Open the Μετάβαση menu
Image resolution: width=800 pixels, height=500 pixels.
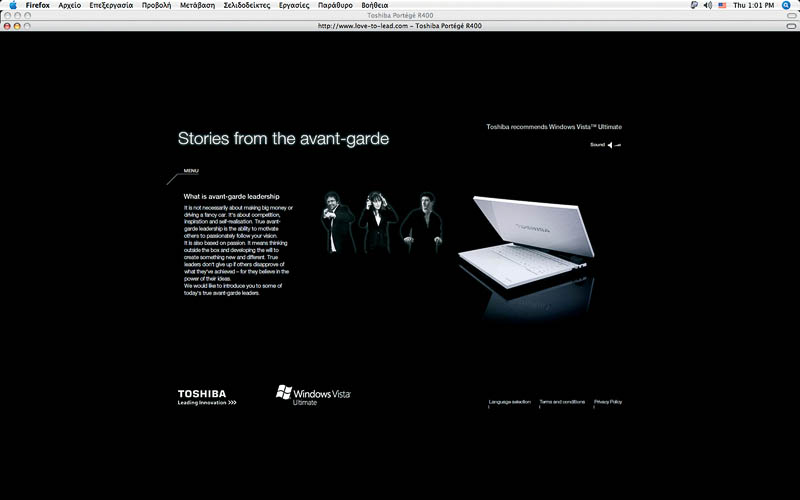coord(197,5)
